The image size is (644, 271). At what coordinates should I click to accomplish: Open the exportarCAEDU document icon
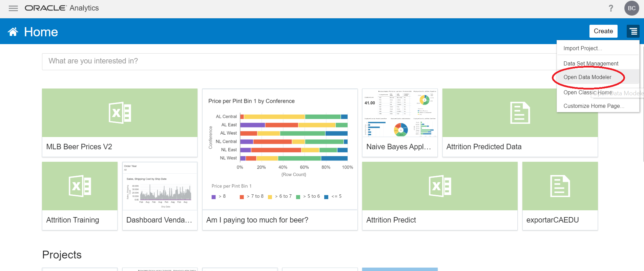560,186
